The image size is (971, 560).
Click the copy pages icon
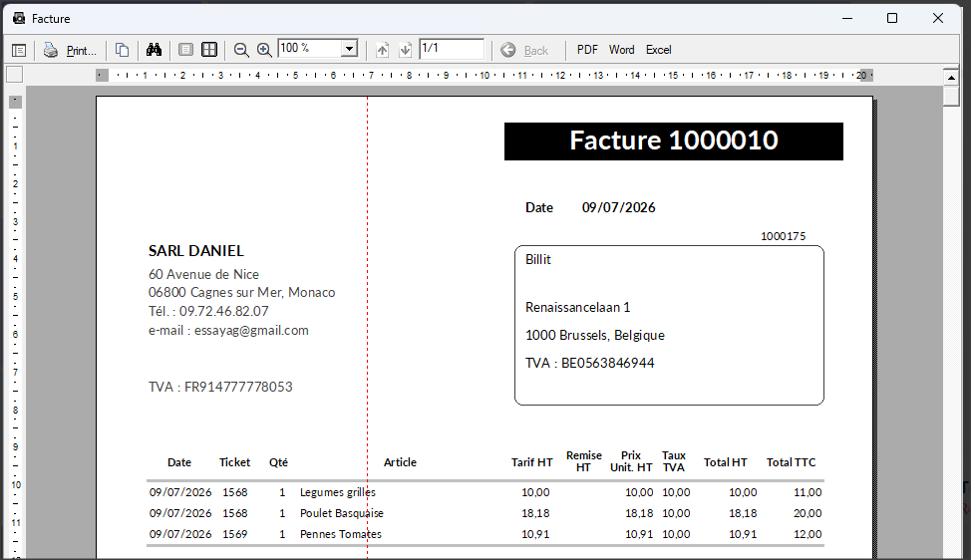tap(122, 50)
